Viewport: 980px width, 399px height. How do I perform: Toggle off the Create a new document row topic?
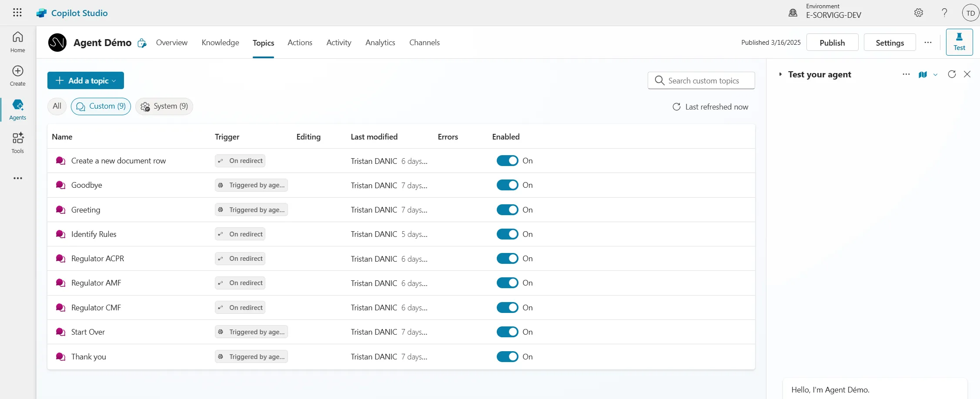click(507, 161)
